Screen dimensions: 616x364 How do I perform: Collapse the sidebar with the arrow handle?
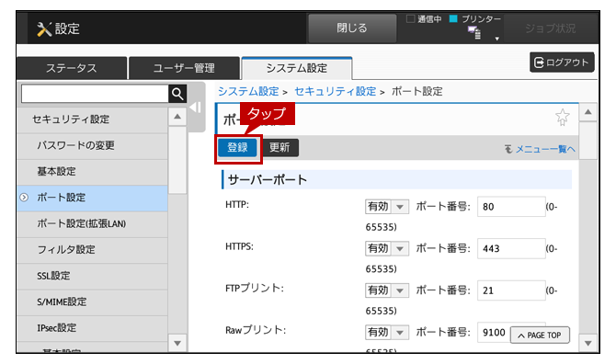click(x=196, y=108)
